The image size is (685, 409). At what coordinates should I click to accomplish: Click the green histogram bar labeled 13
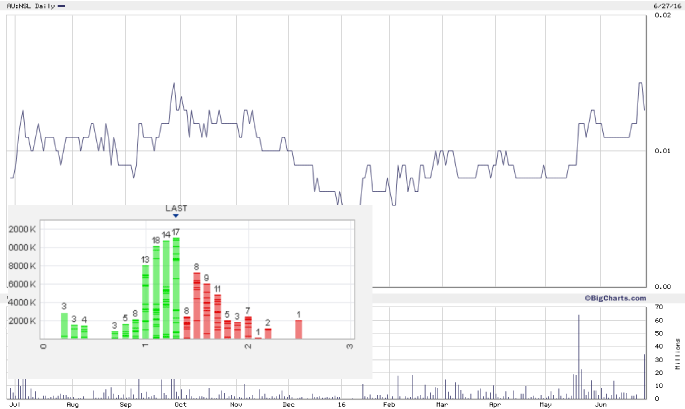145,301
